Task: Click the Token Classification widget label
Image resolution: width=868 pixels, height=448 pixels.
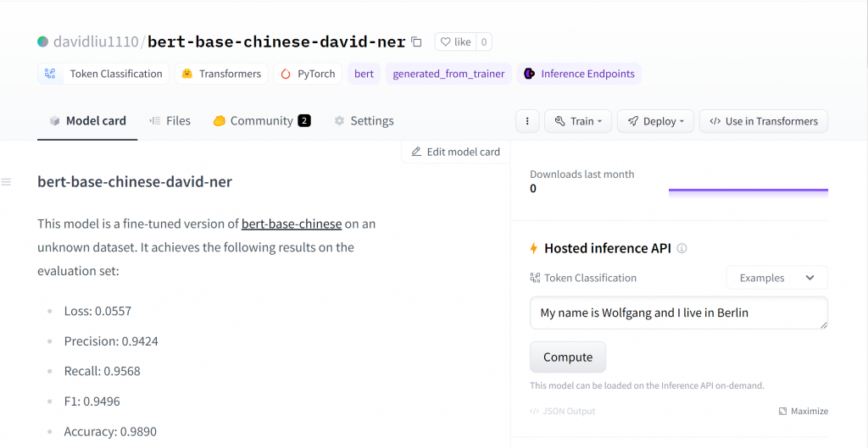Action: click(x=583, y=278)
